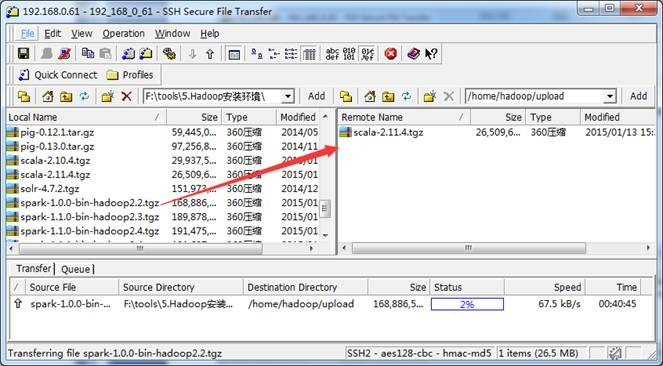The image size is (663, 366).
Task: Go up one level in remote pane
Action: tap(388, 96)
